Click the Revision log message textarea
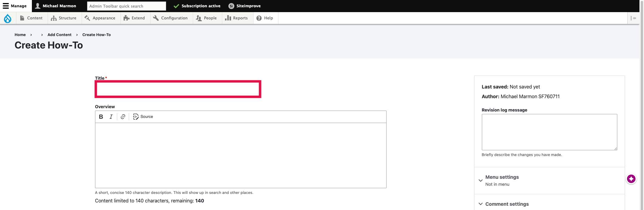This screenshot has width=644, height=210. [x=549, y=132]
